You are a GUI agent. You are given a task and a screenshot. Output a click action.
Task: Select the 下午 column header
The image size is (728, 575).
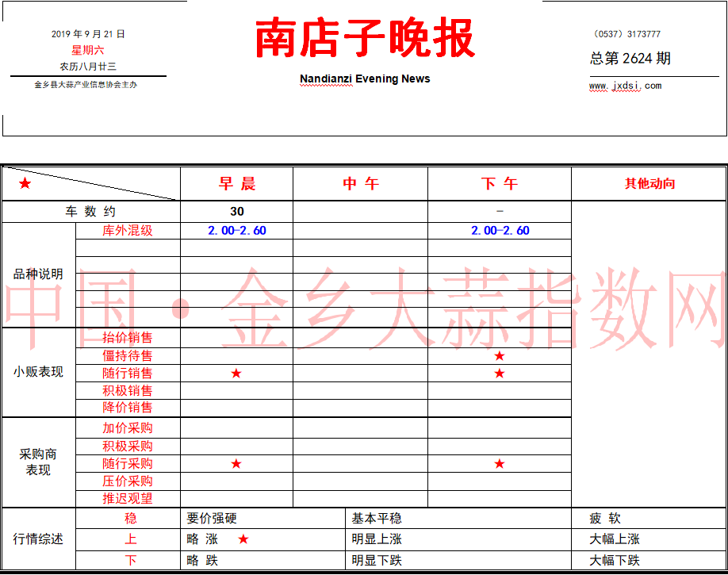point(500,184)
